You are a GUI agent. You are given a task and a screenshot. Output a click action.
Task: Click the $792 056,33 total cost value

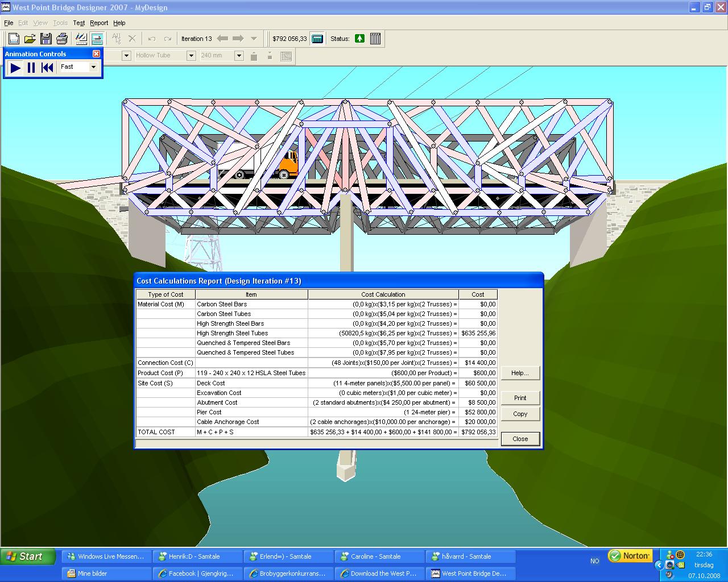pyautogui.click(x=478, y=432)
